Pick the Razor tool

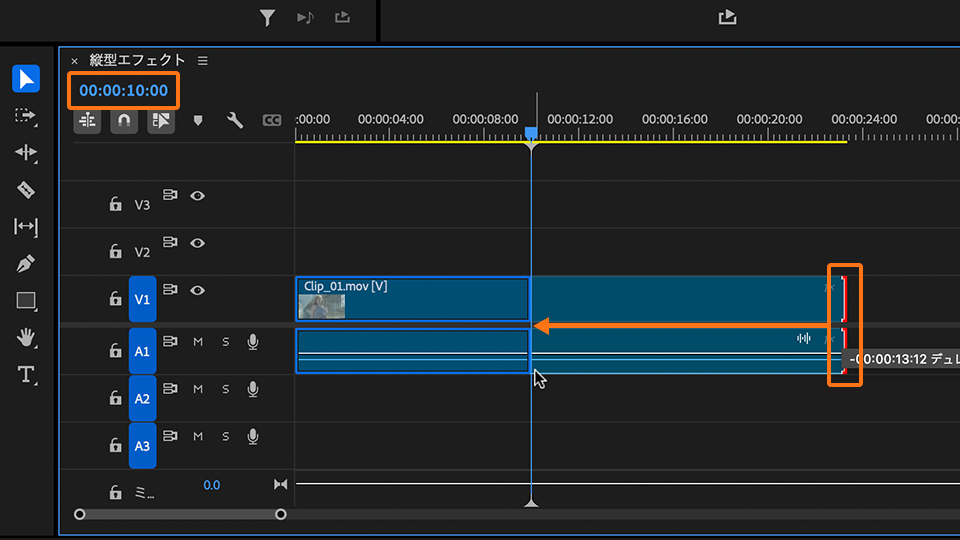(x=26, y=190)
